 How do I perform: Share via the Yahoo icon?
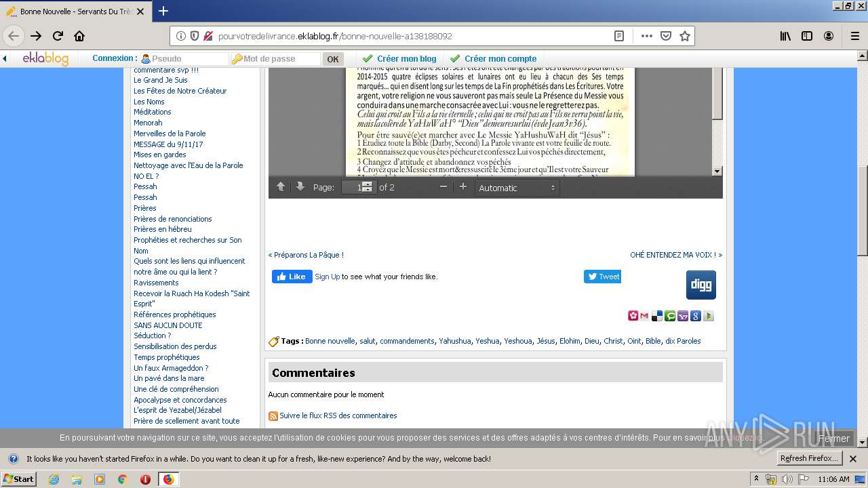pos(683,316)
